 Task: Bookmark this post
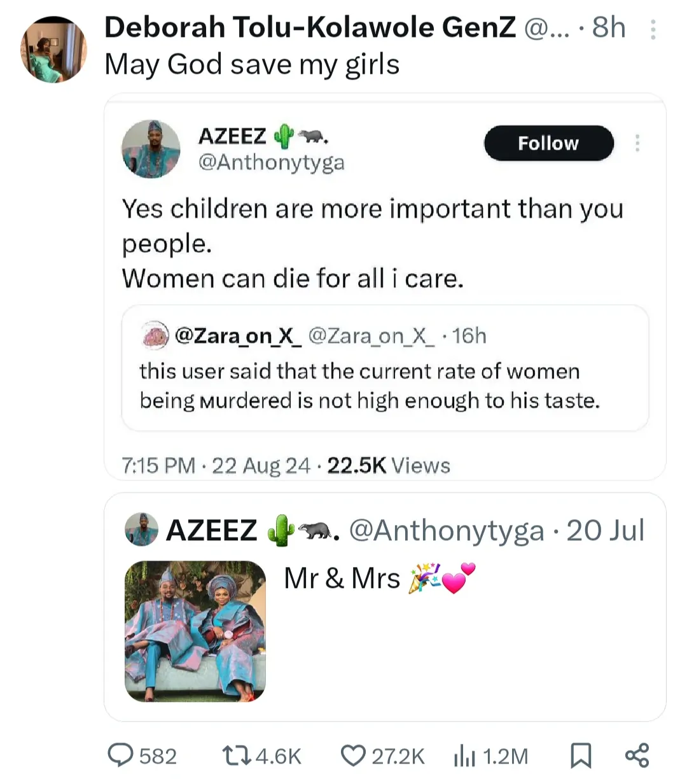coord(580,755)
